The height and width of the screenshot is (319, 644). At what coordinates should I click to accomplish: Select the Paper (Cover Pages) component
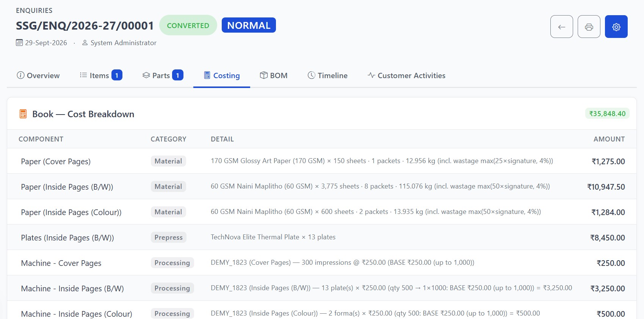[x=56, y=161]
